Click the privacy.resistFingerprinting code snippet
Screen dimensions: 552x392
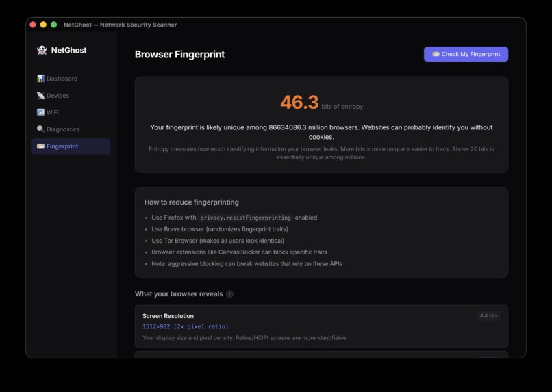click(245, 218)
